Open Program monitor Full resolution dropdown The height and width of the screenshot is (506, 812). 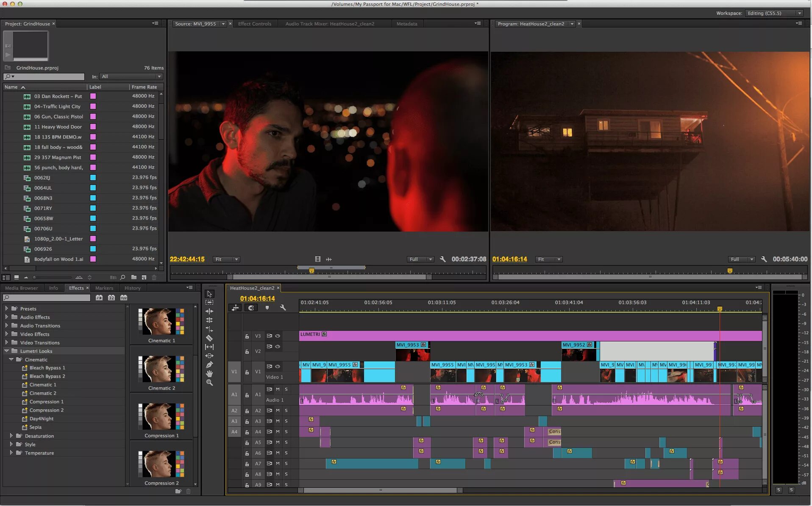click(742, 259)
